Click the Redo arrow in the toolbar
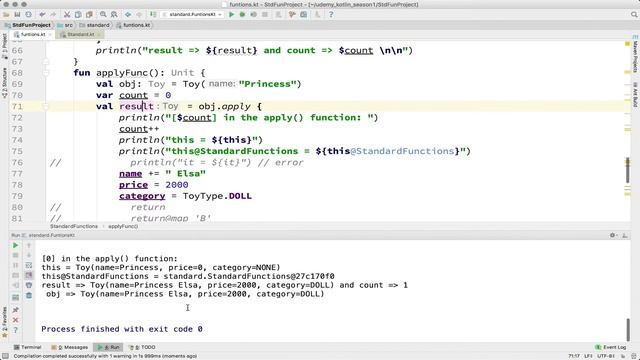Viewport: 640px width, 360px height. [x=53, y=15]
